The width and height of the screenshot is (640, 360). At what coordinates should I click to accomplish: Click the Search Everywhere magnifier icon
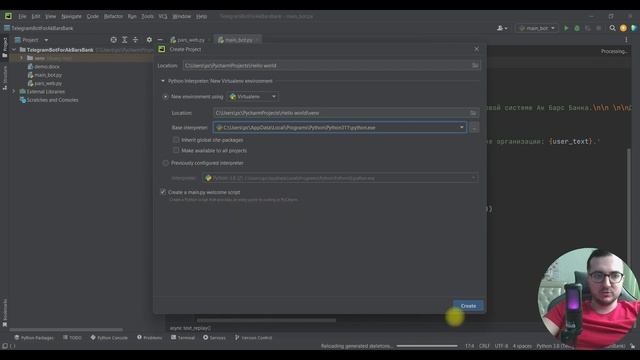click(612, 28)
